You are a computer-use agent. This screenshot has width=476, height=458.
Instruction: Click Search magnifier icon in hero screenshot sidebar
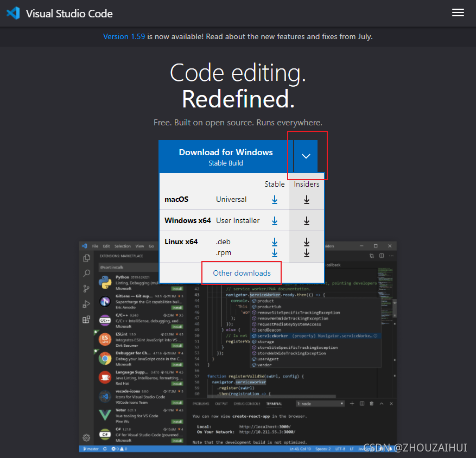[86, 273]
